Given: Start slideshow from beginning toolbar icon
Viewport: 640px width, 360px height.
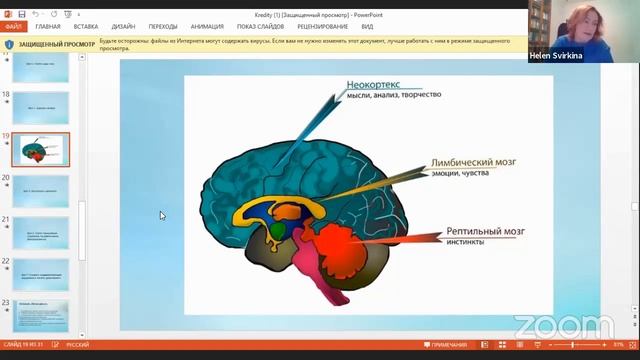Looking at the screenshot, I should coord(68,14).
